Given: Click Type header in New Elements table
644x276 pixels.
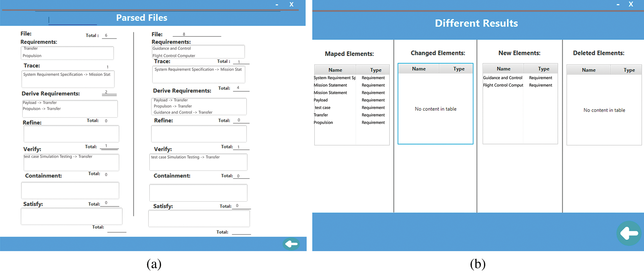Looking at the screenshot, I should tap(544, 69).
